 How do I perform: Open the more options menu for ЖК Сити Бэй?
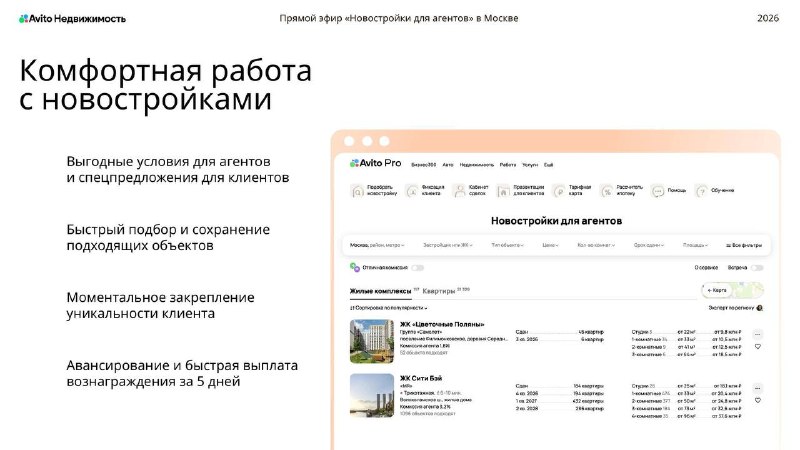tap(758, 388)
